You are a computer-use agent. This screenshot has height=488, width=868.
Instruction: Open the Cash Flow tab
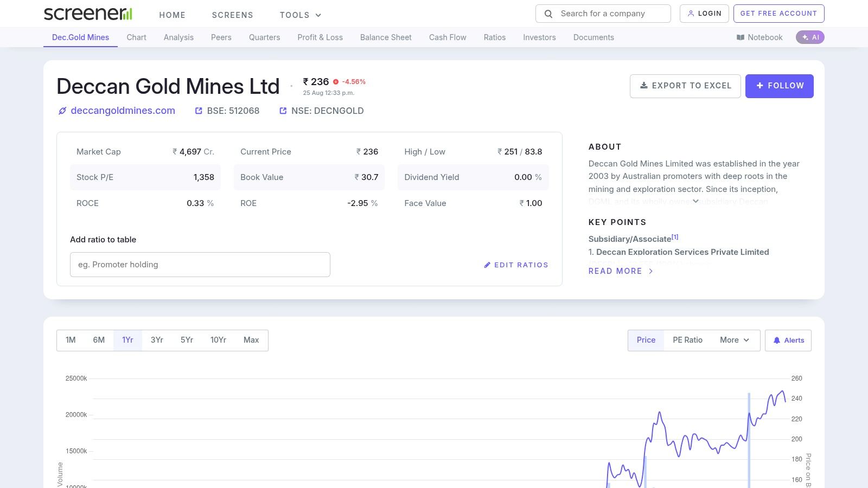click(448, 37)
